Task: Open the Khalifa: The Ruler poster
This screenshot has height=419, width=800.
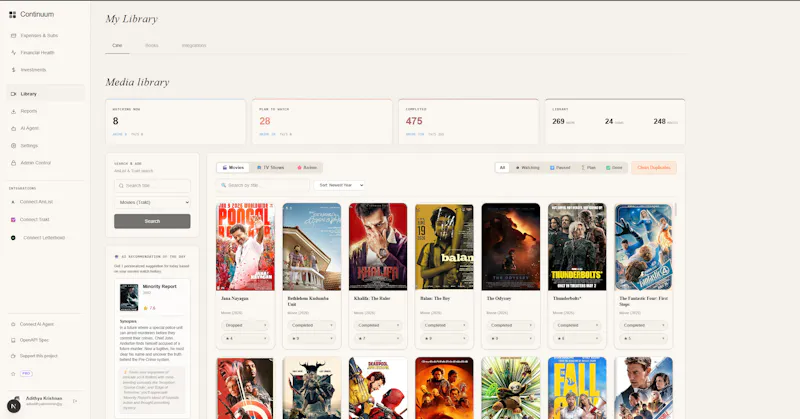Action: pyautogui.click(x=378, y=247)
